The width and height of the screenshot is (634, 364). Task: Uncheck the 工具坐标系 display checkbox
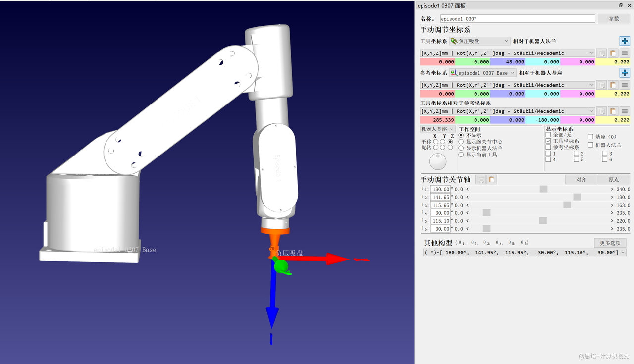point(548,141)
